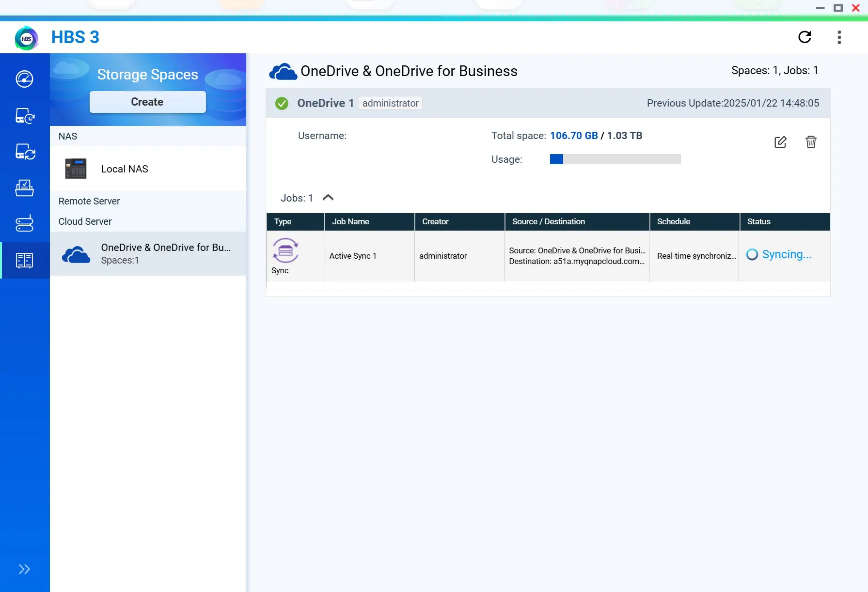Delete the OneDrive 1 storage space
868x592 pixels.
tap(811, 142)
